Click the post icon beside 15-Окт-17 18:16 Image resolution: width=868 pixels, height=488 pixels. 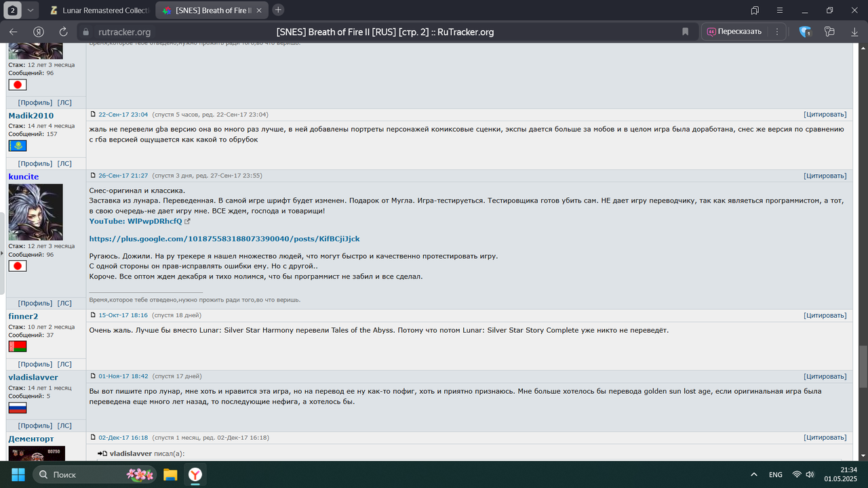tap(94, 315)
